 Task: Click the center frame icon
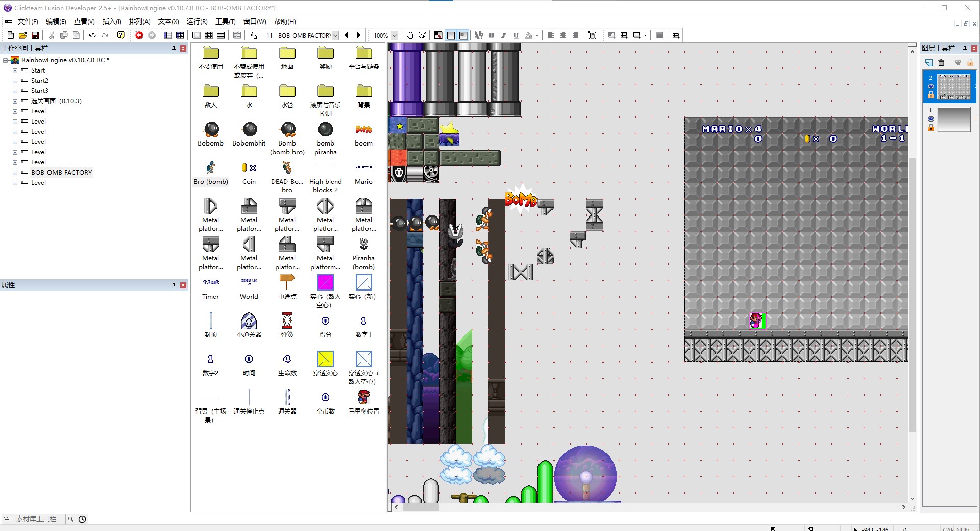pyautogui.click(x=592, y=35)
